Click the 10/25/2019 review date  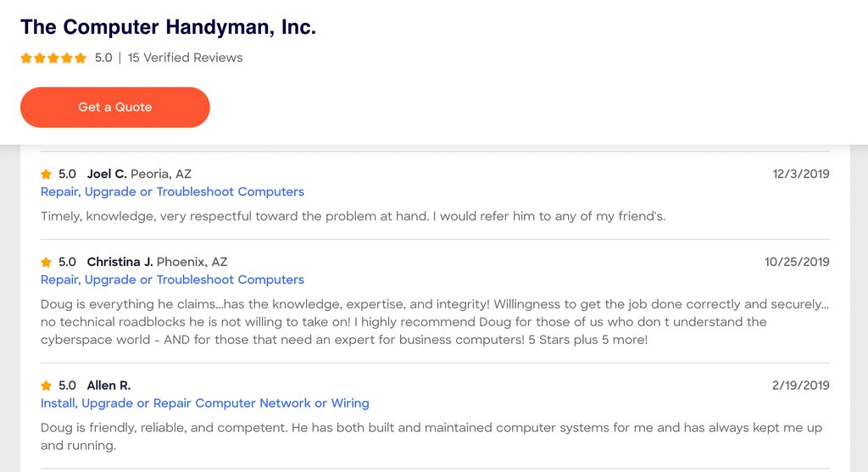pyautogui.click(x=797, y=262)
